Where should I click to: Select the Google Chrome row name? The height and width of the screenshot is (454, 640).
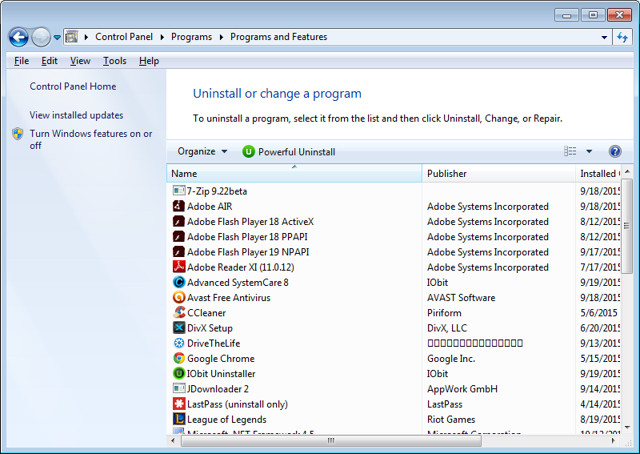pyautogui.click(x=220, y=358)
